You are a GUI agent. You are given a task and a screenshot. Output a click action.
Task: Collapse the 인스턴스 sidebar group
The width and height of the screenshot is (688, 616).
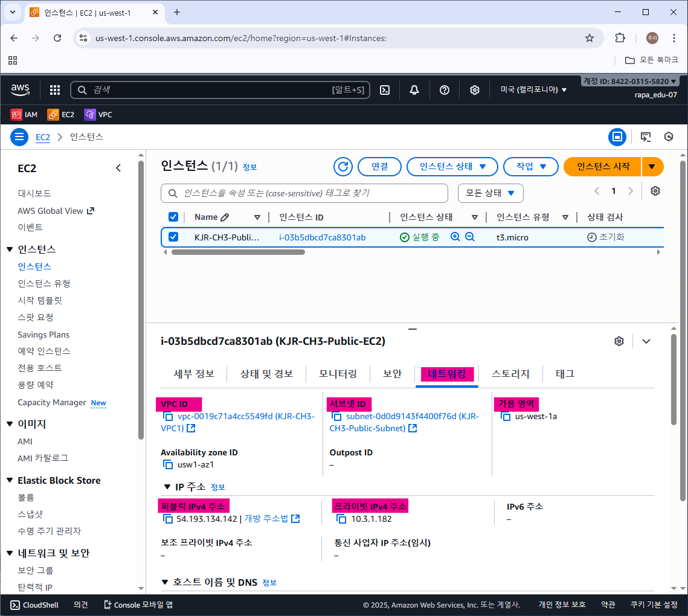(x=10, y=249)
